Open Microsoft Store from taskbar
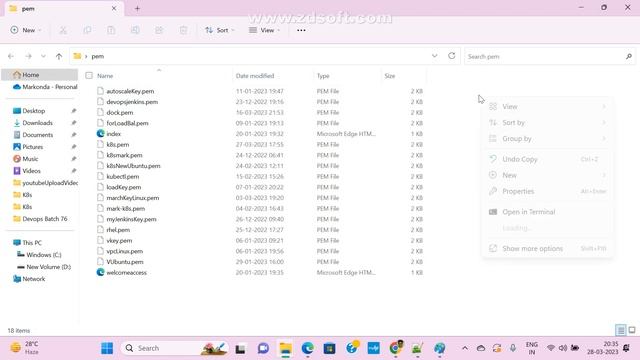 coord(329,349)
